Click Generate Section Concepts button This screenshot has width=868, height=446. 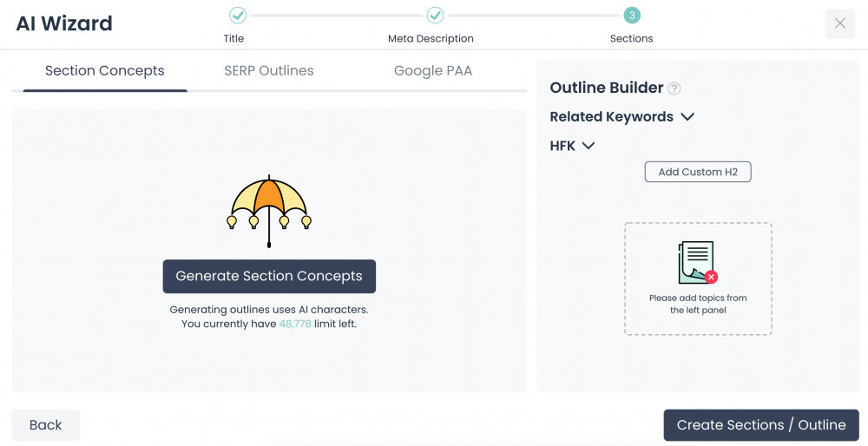269,276
